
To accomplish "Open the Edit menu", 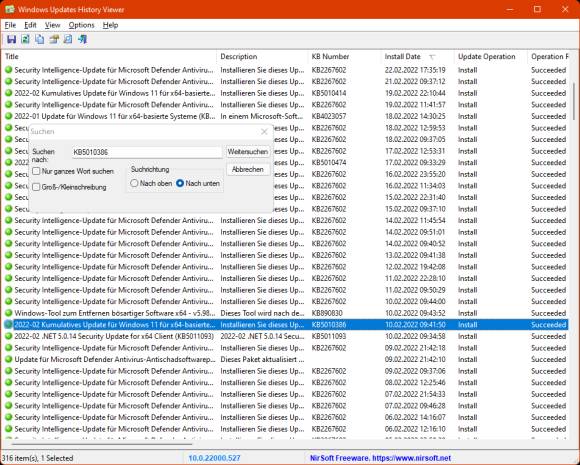I will [x=30, y=25].
